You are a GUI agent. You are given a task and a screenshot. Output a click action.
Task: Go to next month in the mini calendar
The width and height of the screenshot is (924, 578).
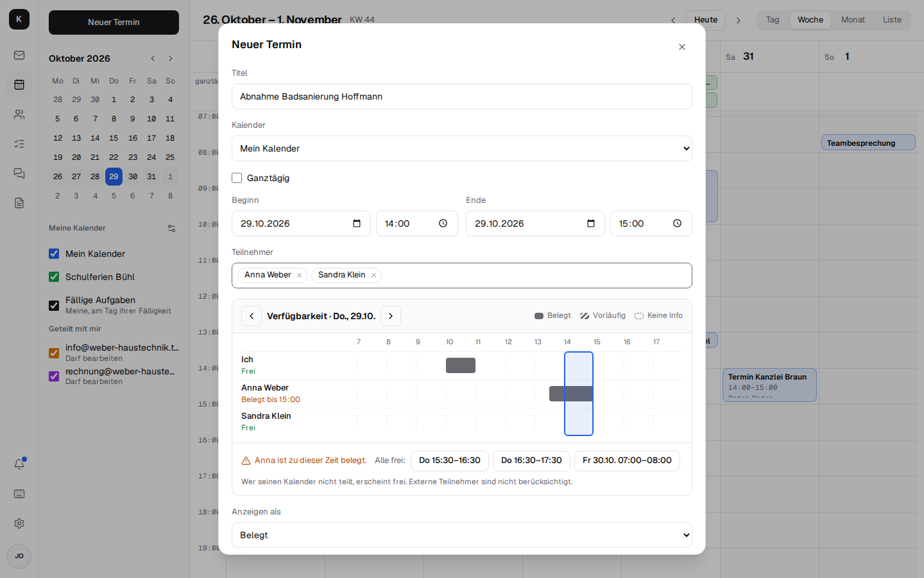pyautogui.click(x=171, y=58)
